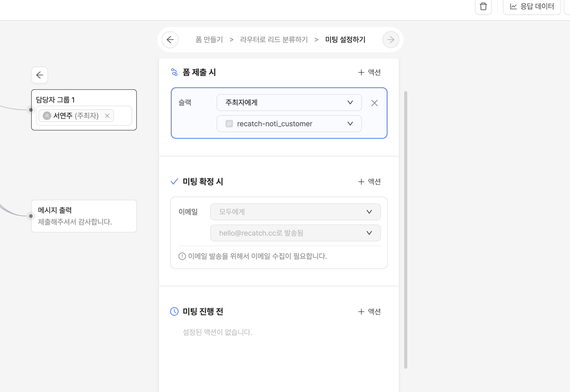Screen dimensions: 570x392
Task: Click 서연주 avatar icon in group
Action: tap(47, 116)
